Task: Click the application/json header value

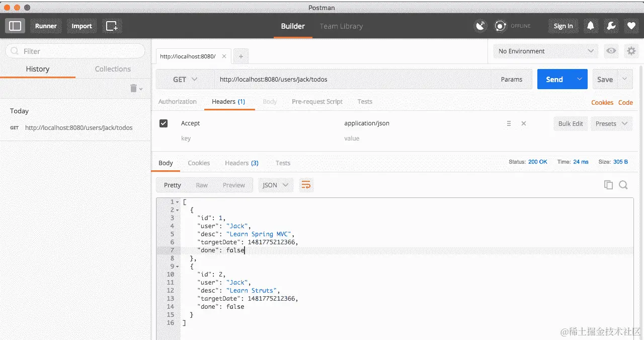Action: (x=367, y=123)
